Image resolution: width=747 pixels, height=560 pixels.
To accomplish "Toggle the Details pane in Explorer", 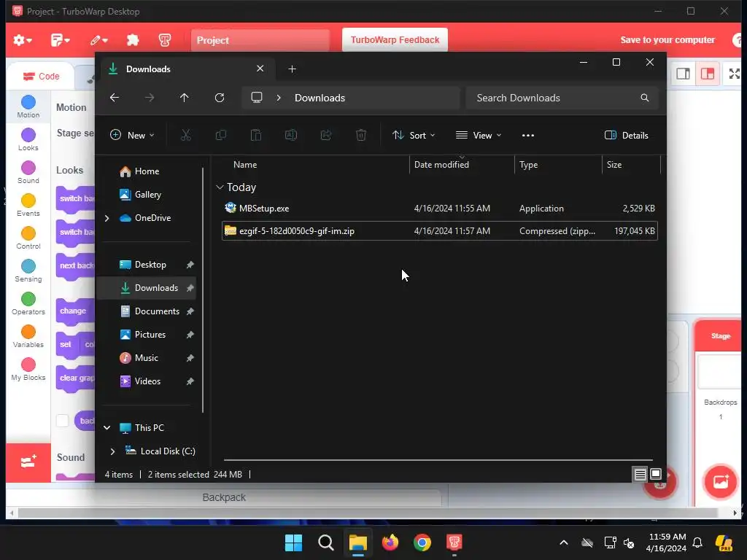I will pos(627,135).
